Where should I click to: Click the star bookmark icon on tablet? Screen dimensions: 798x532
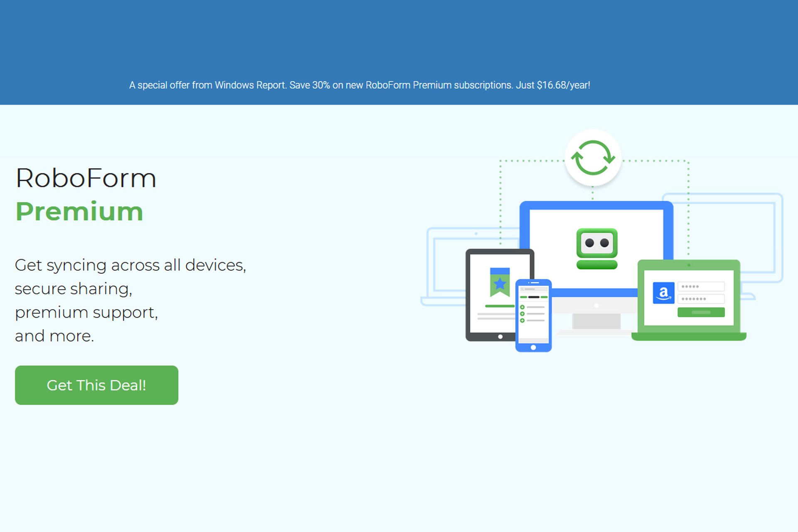pos(500,282)
